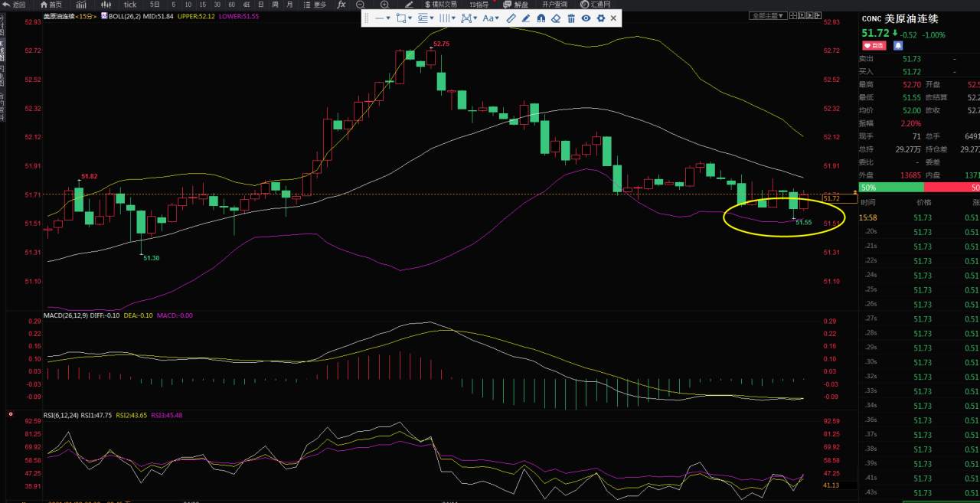
Task: Open the 汇通网 link
Action: 594,5
